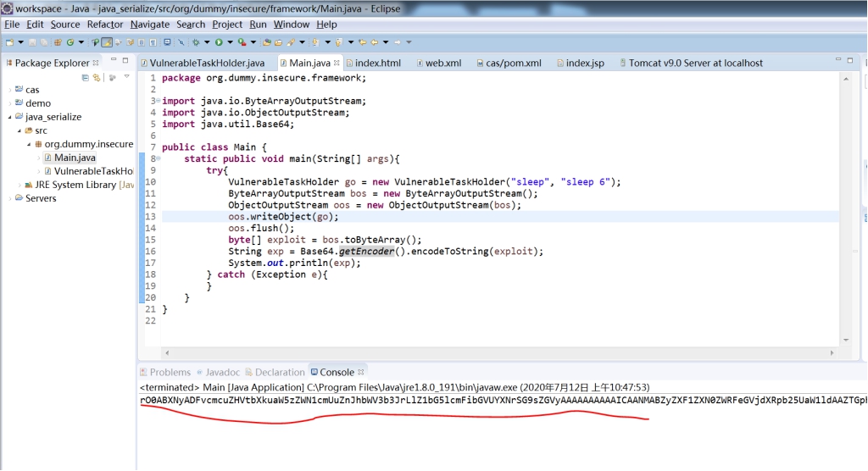Open Debug configurations dropdown arrow
Screen dimensions: 868x471
point(207,42)
